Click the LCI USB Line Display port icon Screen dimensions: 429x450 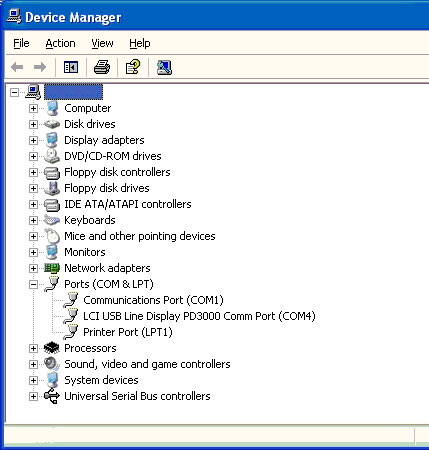pyautogui.click(x=71, y=316)
